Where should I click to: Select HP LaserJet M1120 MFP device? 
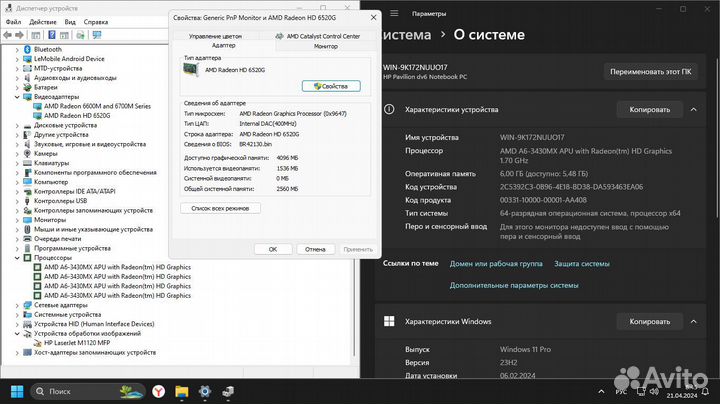click(77, 343)
